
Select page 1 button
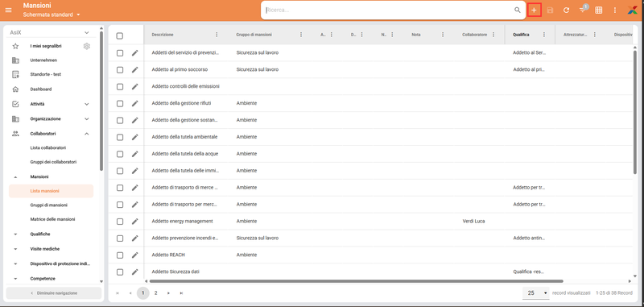[x=143, y=293]
